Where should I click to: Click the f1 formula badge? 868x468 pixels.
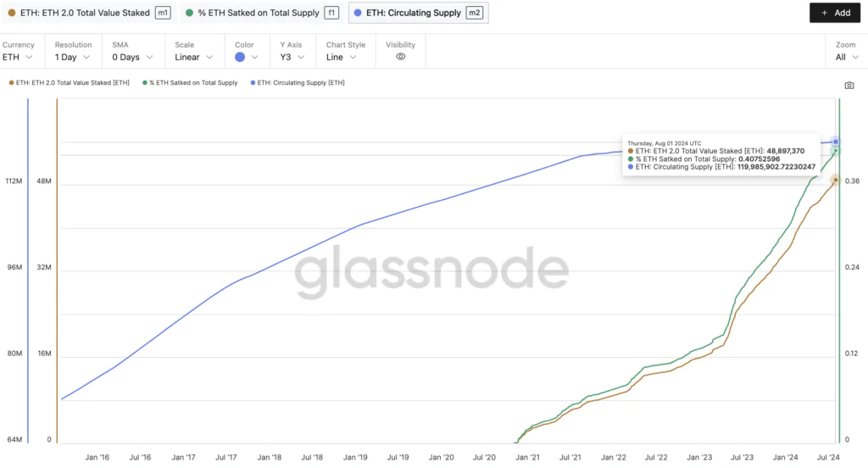[331, 13]
